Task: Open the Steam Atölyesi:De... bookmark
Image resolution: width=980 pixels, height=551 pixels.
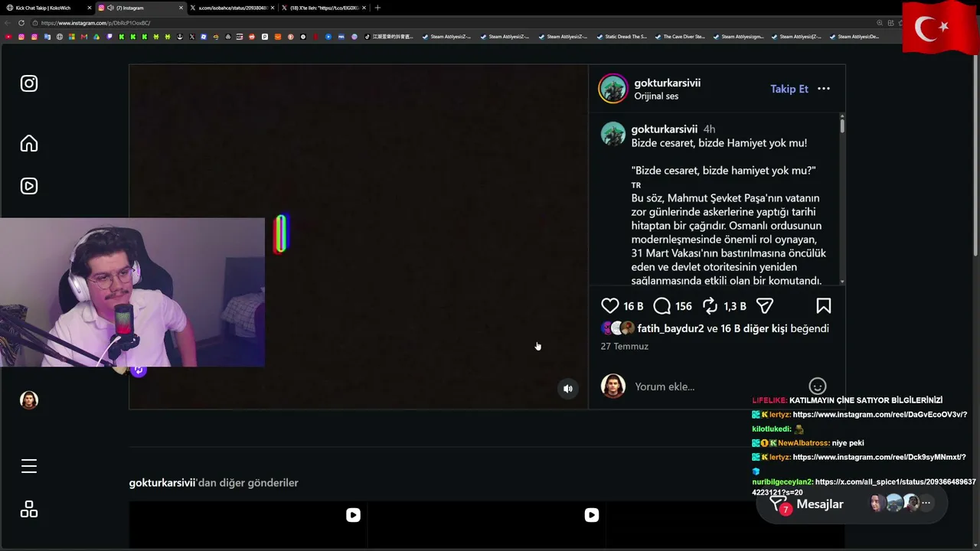Action: [854, 37]
